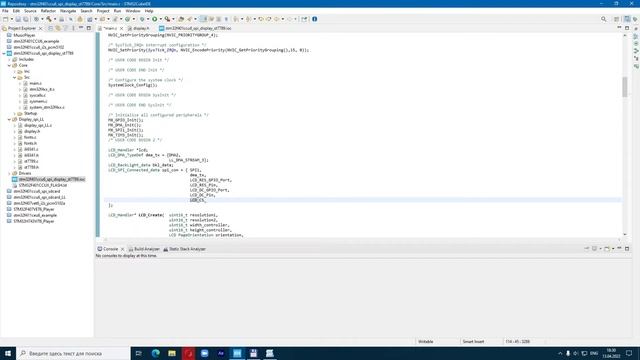
Task: Show hidden tray icons chevron
Action: click(560, 353)
